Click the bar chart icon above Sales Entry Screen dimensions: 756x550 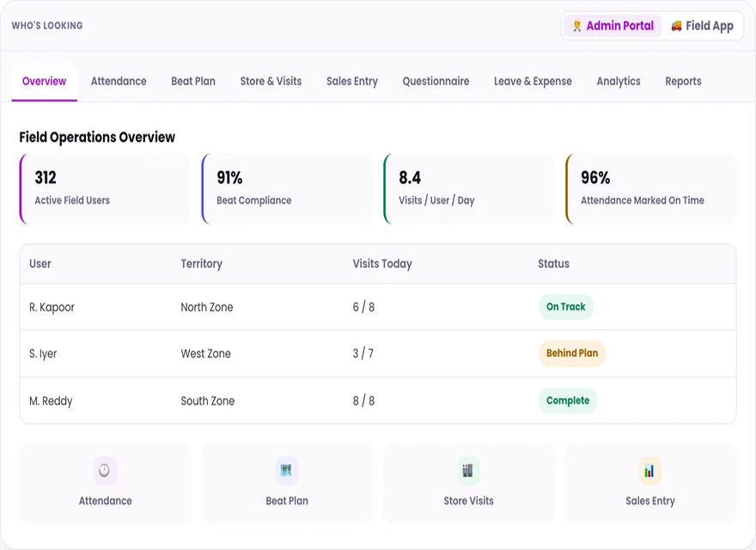(650, 470)
